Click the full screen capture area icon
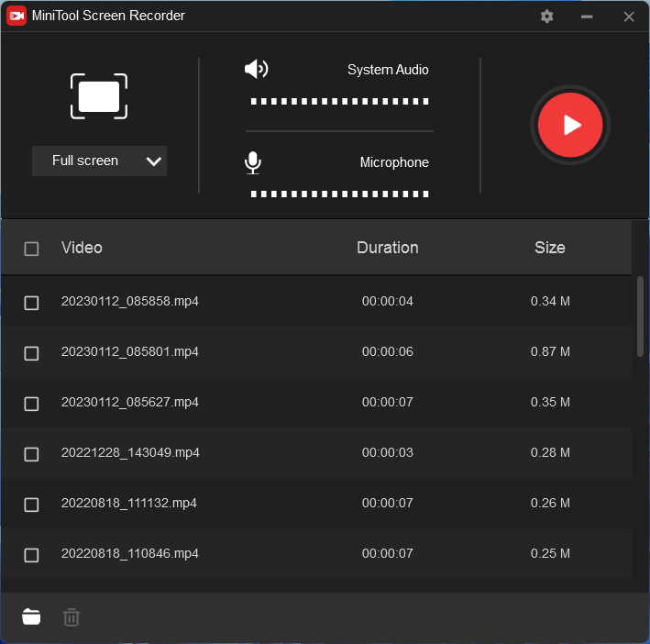 99,96
